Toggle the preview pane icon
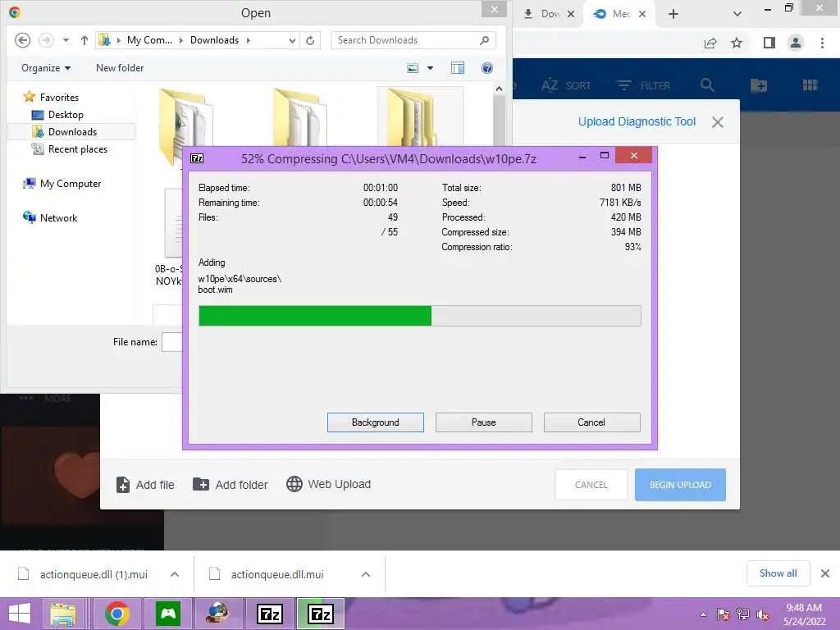Viewport: 840px width, 630px height. pos(458,68)
